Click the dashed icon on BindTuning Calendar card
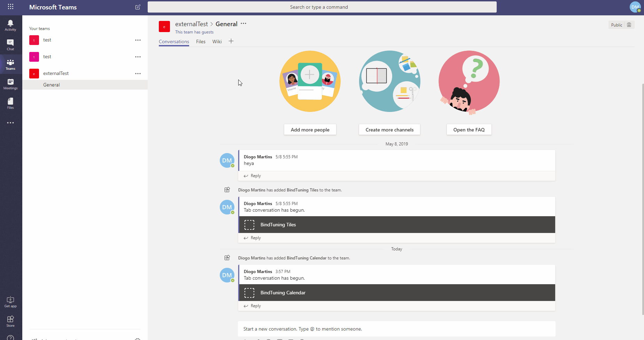 (x=249, y=293)
